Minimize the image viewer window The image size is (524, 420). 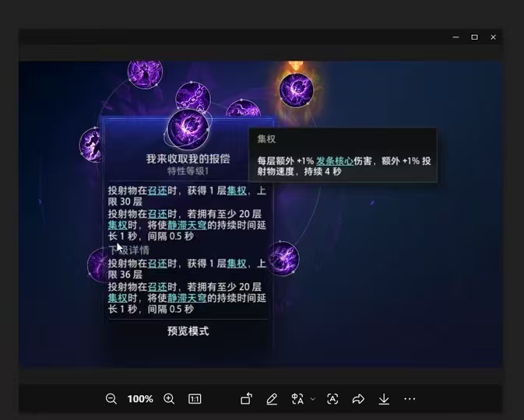click(455, 37)
